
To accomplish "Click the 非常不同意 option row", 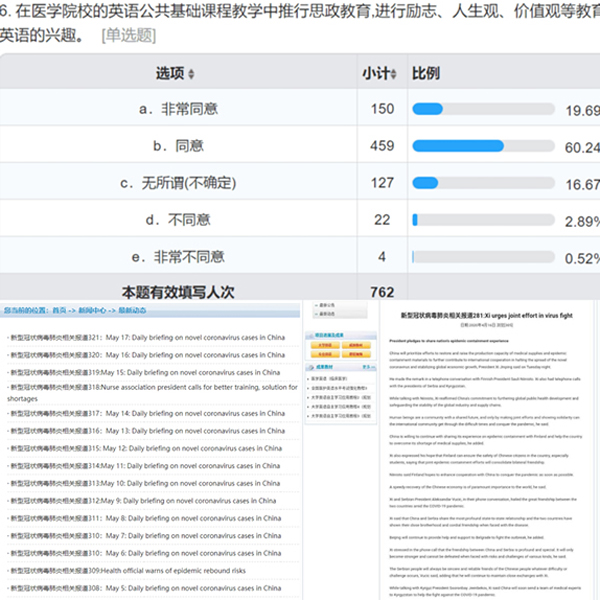I will pos(182,257).
